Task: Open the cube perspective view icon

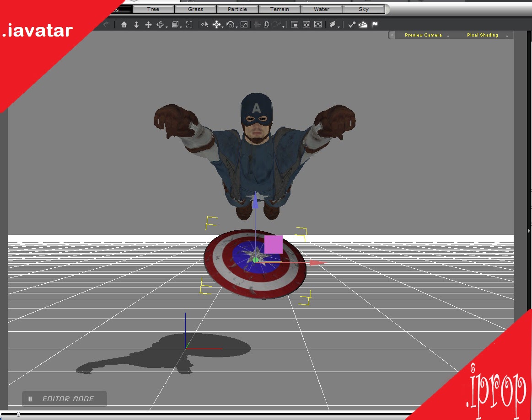Action: coord(176,24)
